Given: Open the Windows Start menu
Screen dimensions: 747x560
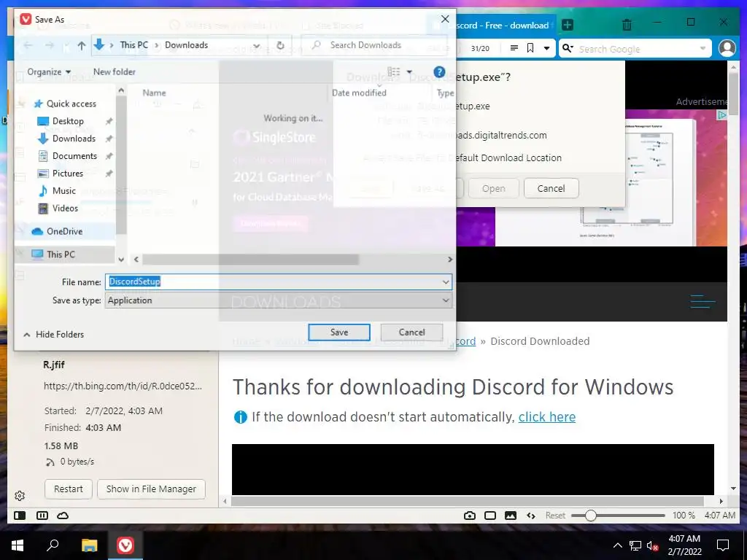Looking at the screenshot, I should click(x=18, y=545).
